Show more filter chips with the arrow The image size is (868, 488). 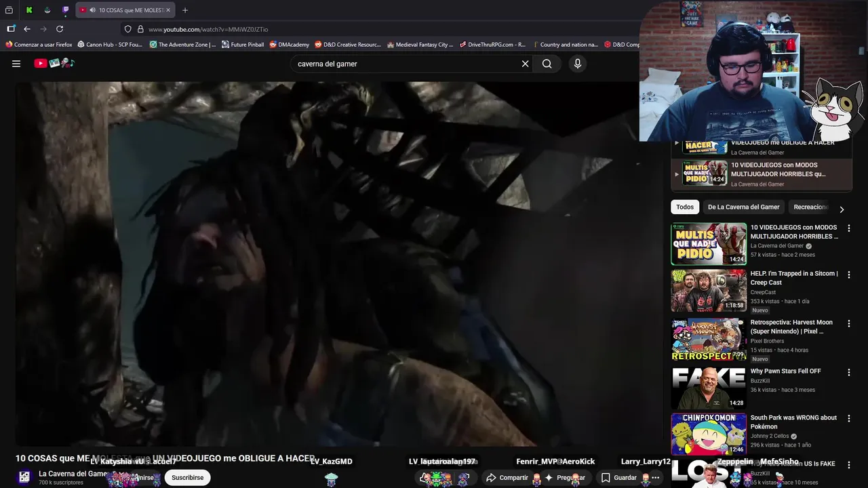point(842,209)
